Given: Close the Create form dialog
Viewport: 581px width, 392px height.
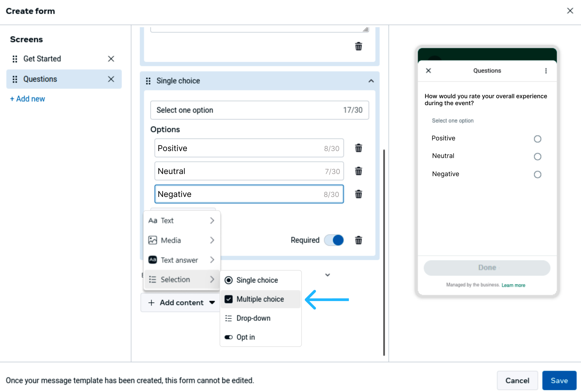Looking at the screenshot, I should coord(570,11).
